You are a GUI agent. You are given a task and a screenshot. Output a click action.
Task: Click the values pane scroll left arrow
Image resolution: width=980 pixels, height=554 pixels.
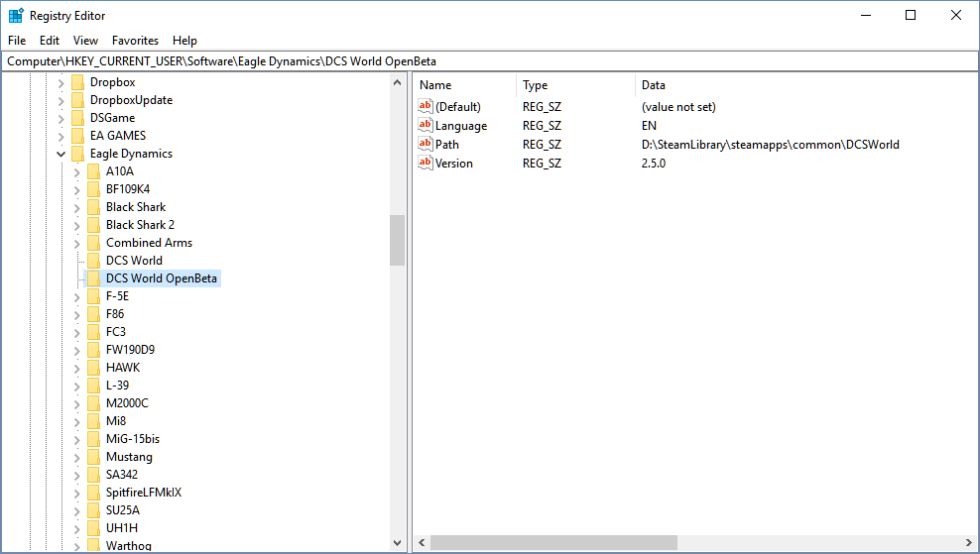422,543
